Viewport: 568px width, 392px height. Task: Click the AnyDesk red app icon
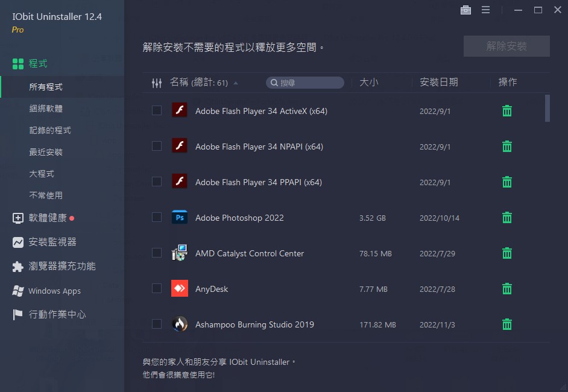click(180, 288)
